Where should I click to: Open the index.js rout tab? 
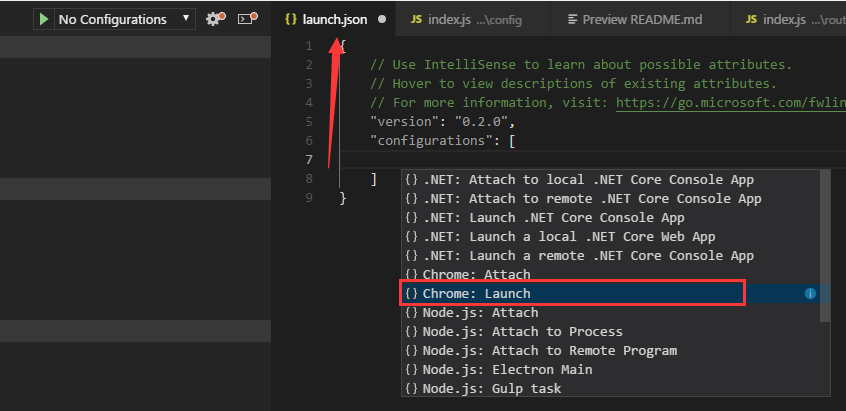(x=788, y=19)
